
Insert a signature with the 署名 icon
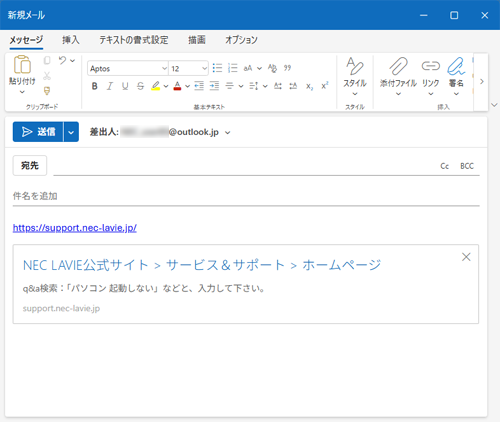pos(456,77)
